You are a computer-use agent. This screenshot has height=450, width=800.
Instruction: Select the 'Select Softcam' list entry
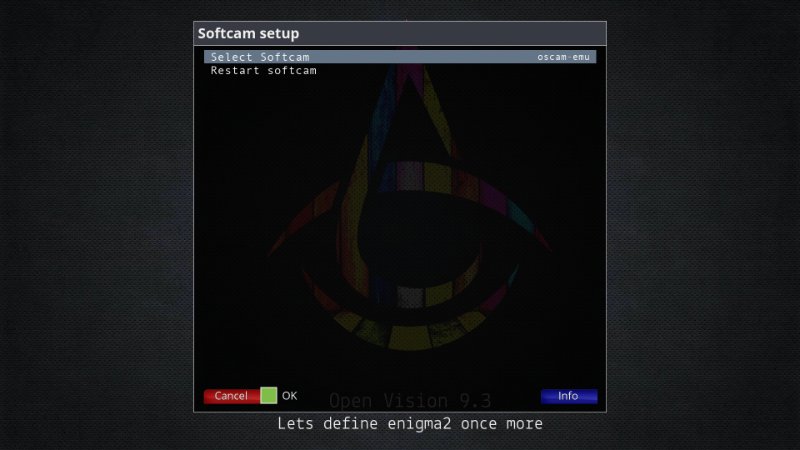260,57
